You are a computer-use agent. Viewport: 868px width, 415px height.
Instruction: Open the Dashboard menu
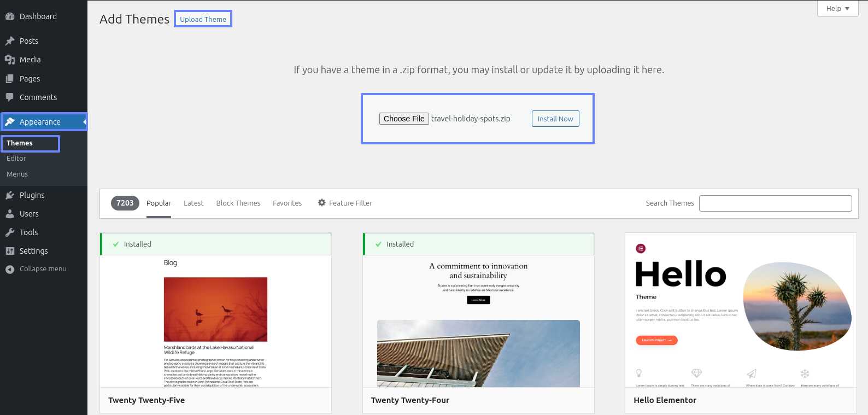click(44, 16)
